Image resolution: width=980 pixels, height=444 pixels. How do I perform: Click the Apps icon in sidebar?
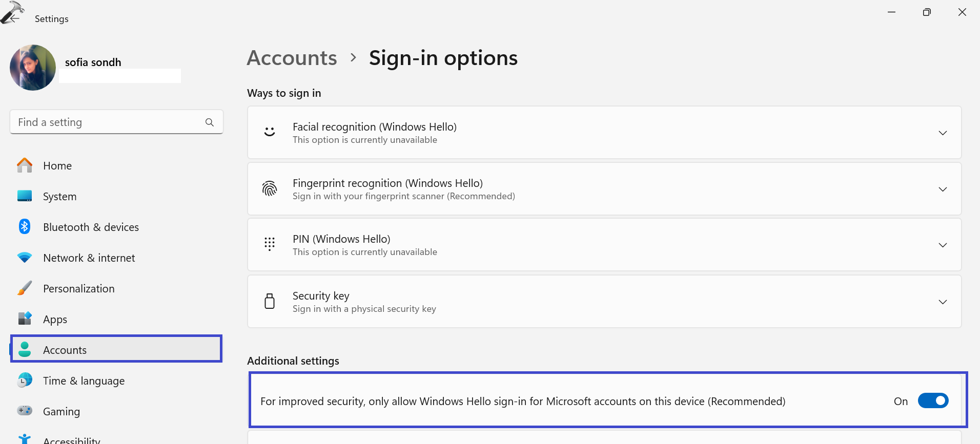[x=25, y=319]
